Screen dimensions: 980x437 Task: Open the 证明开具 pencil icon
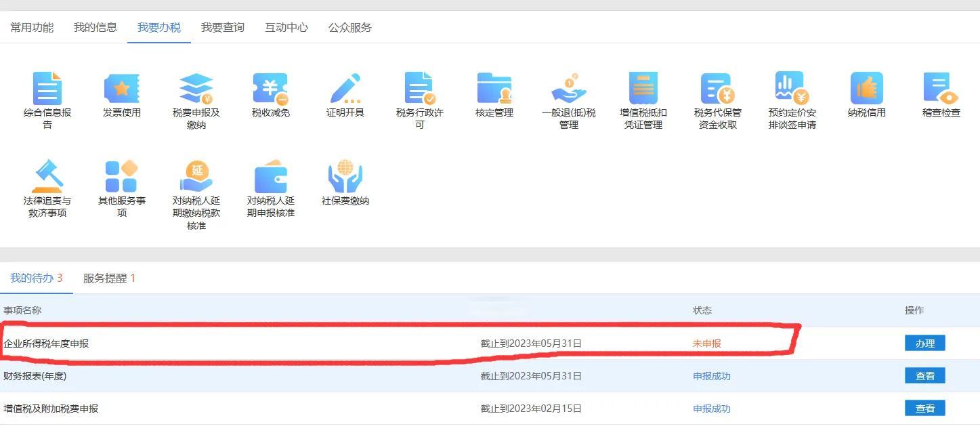(x=345, y=89)
